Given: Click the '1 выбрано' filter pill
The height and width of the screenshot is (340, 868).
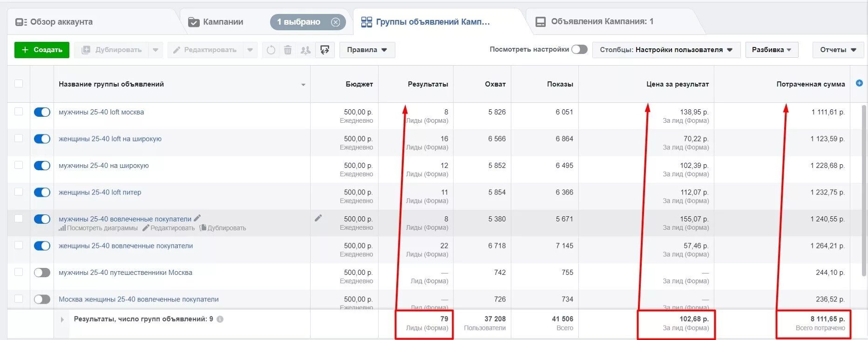Looking at the screenshot, I should [x=307, y=22].
